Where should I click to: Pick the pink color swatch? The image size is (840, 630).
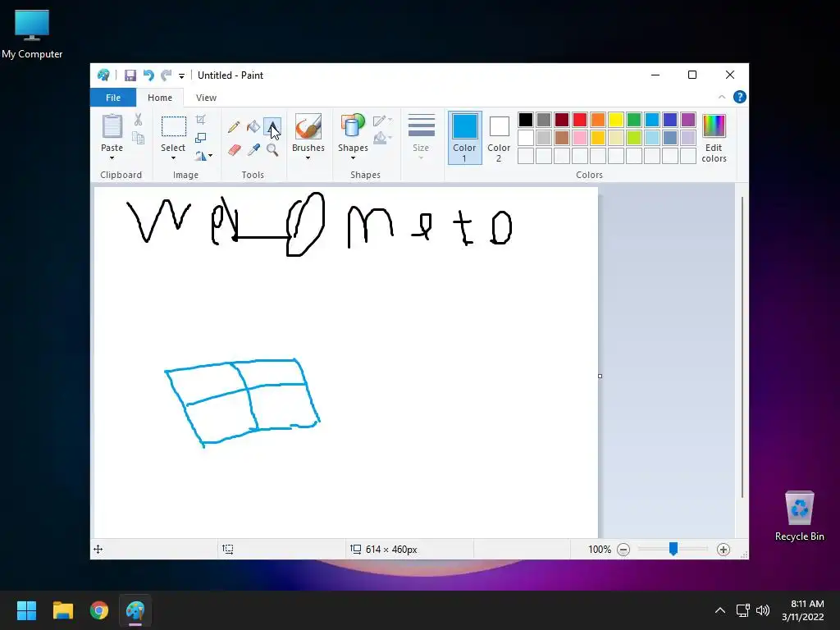[580, 138]
